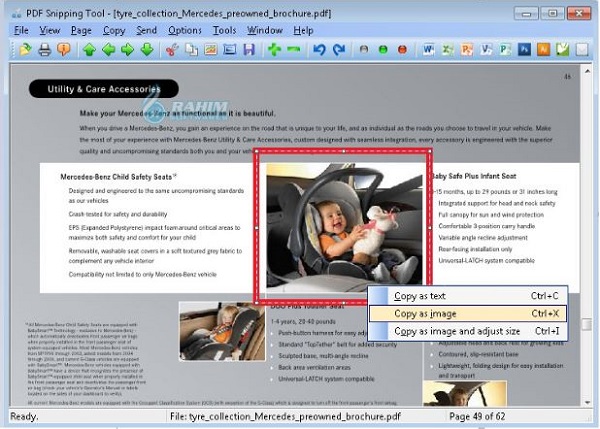Open the Copy menu

[114, 30]
